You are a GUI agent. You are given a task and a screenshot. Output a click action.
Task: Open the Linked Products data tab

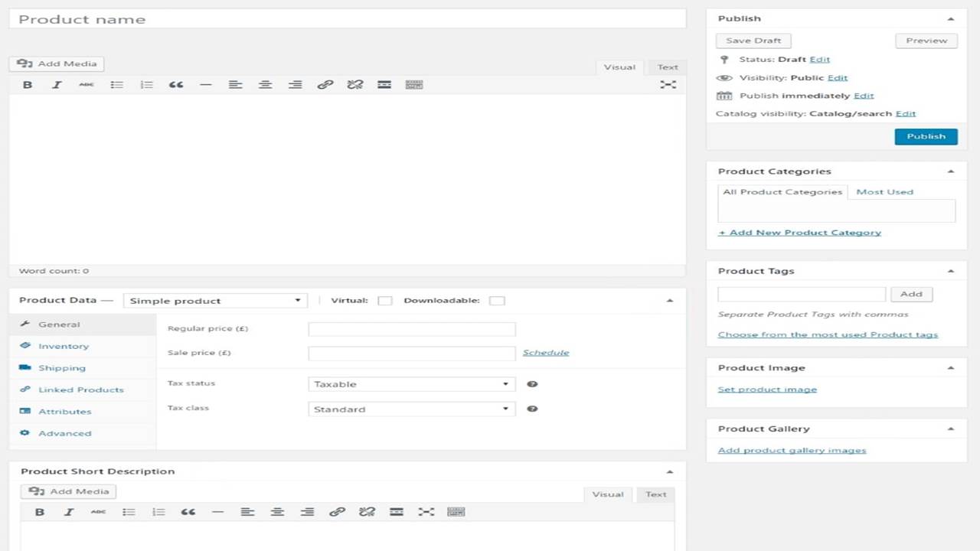83,390
